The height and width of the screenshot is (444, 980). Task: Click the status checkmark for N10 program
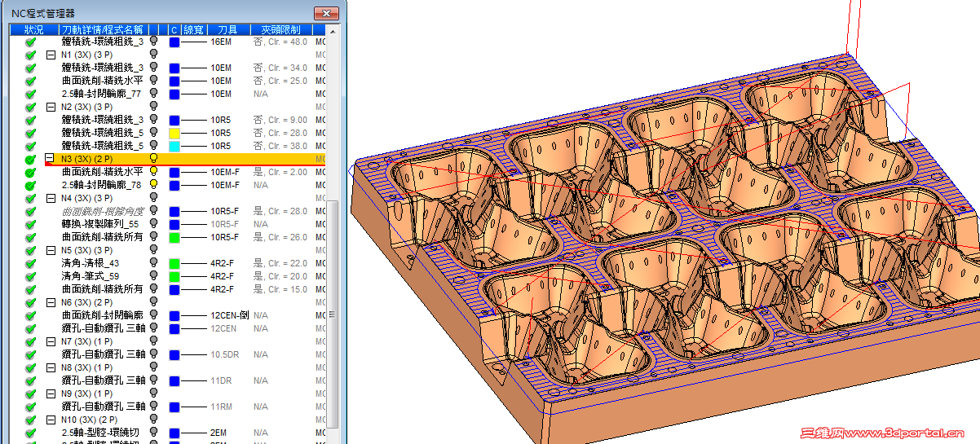tap(30, 420)
